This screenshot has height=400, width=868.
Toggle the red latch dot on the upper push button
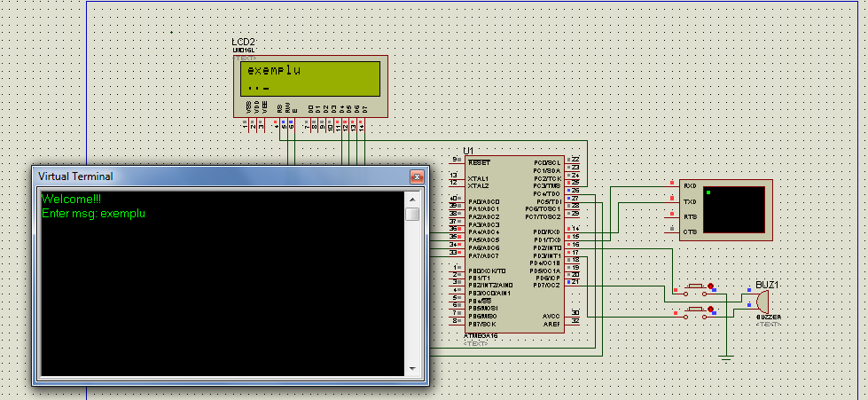tap(710, 286)
